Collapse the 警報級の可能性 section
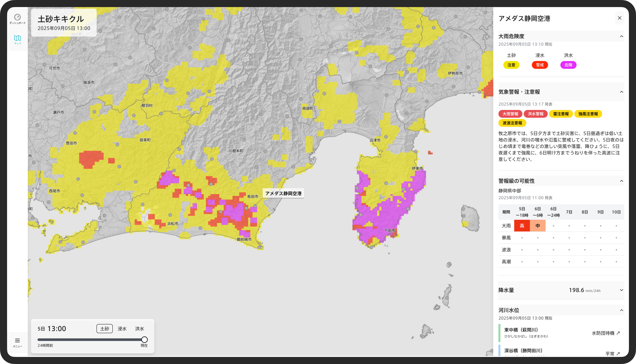Screen dimensions: 636x364 (x=621, y=181)
